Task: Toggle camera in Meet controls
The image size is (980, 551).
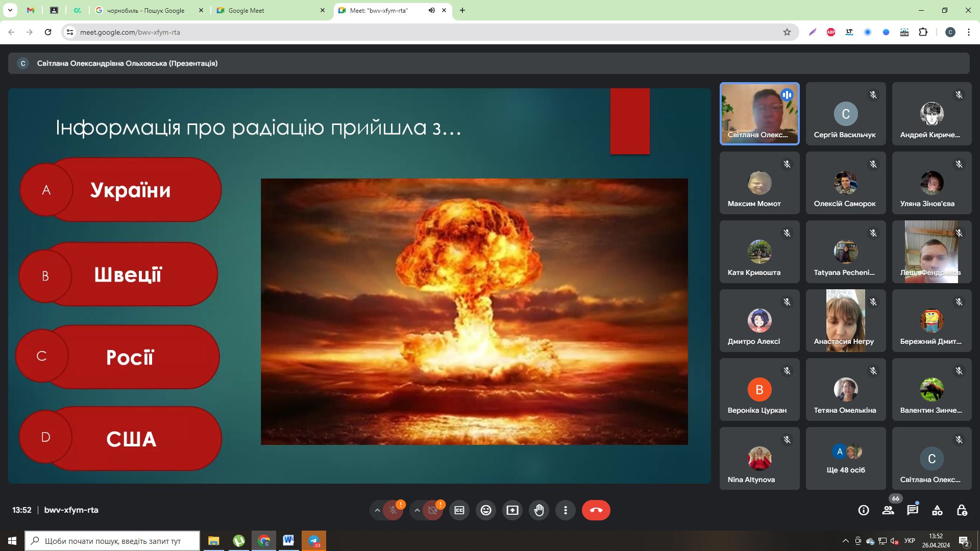Action: point(433,510)
